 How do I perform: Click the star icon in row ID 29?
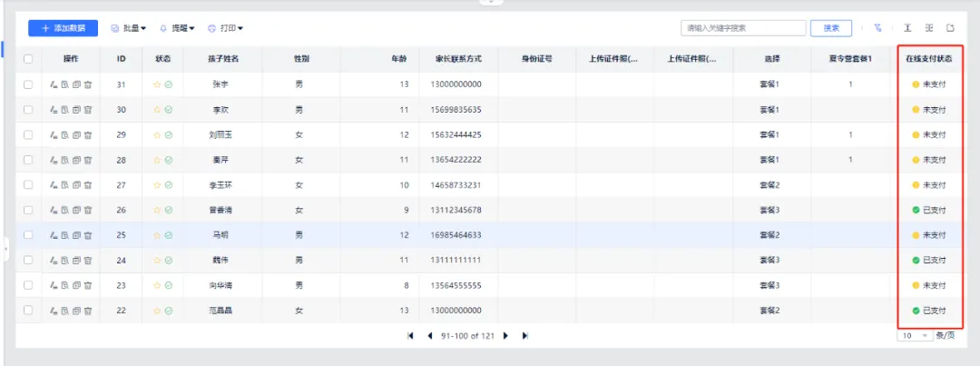[x=157, y=135]
